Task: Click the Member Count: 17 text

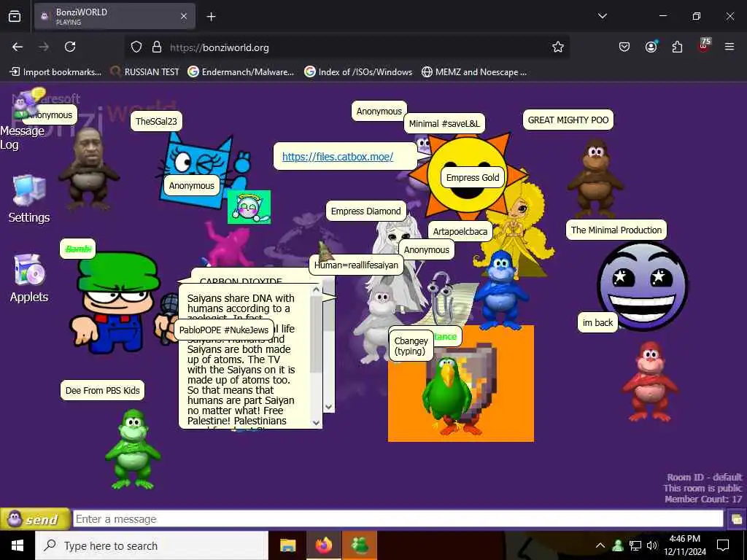Action: tap(703, 499)
